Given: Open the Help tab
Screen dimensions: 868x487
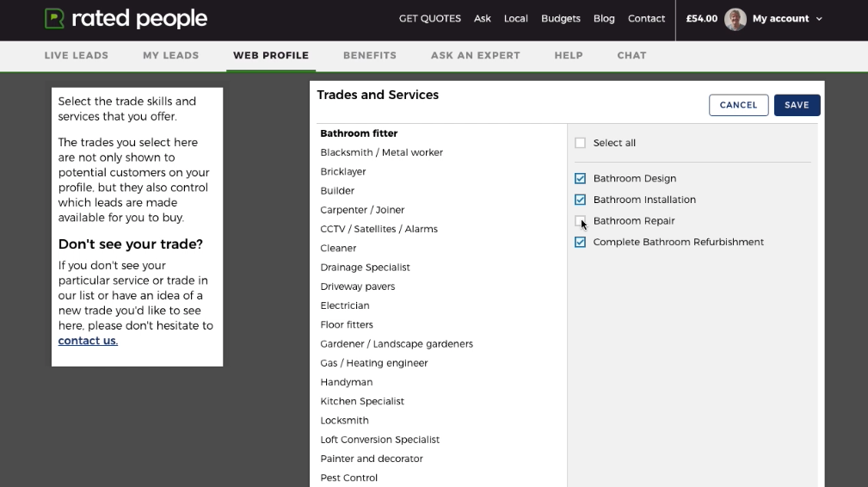Looking at the screenshot, I should click(x=569, y=55).
